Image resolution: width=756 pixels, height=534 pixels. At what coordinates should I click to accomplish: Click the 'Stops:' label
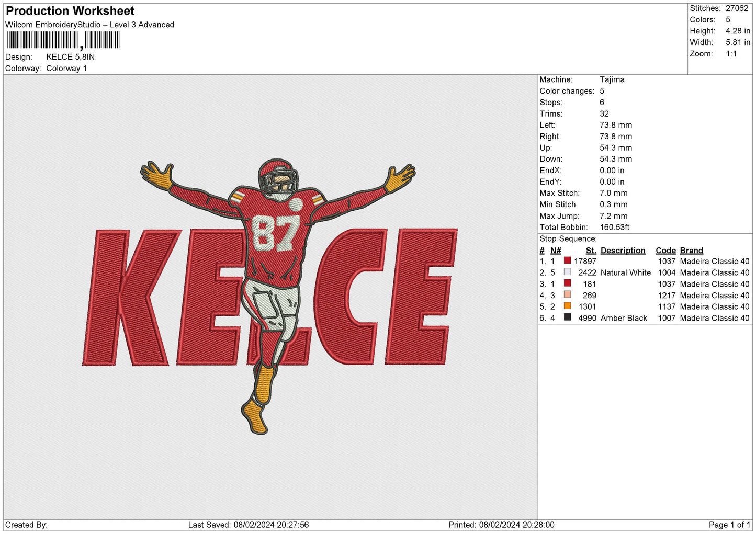click(551, 103)
